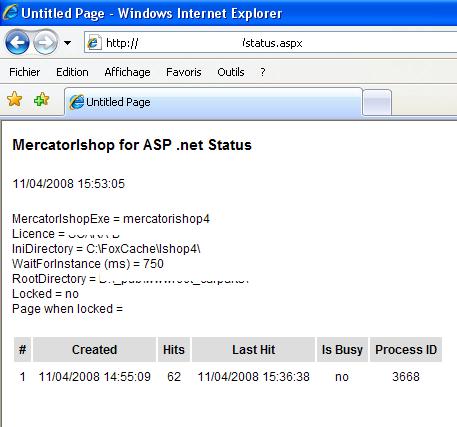Open a new blank tab
The height and width of the screenshot is (427, 457).
tap(377, 102)
